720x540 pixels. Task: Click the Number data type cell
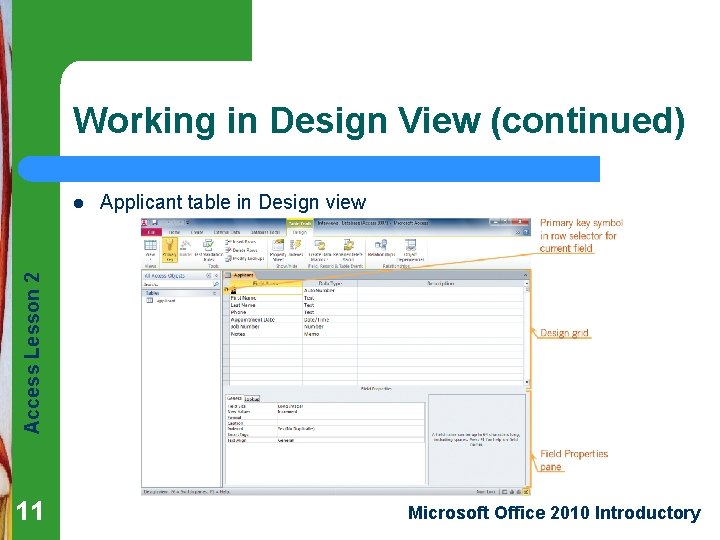pos(330,326)
